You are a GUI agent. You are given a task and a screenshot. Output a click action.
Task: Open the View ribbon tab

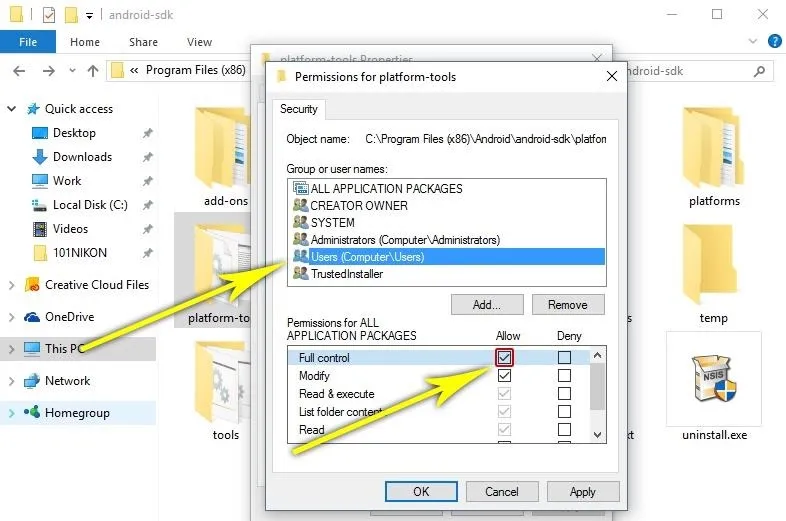tap(200, 42)
